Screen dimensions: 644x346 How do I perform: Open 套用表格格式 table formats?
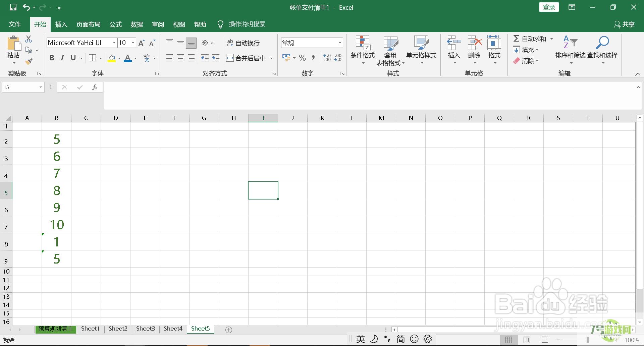tap(390, 50)
